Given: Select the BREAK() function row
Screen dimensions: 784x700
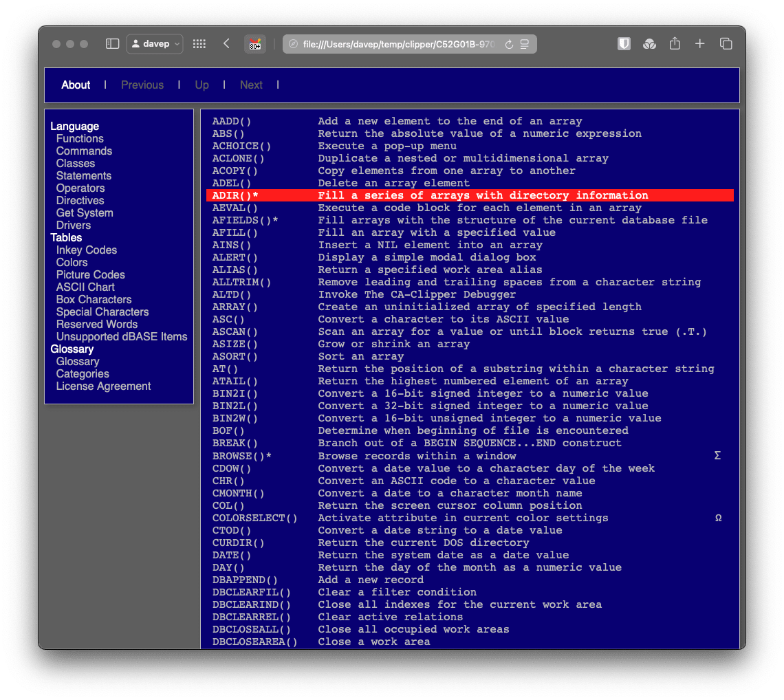Looking at the screenshot, I should click(x=470, y=443).
